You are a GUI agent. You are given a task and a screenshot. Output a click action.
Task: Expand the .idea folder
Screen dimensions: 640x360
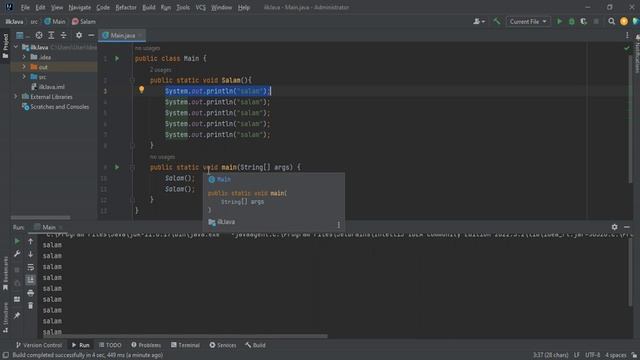pyautogui.click(x=24, y=57)
